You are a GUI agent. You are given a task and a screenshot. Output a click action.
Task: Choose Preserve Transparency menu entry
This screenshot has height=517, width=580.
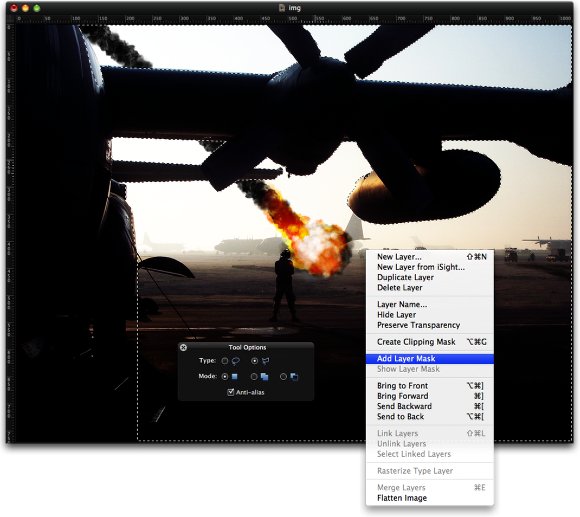click(430, 325)
